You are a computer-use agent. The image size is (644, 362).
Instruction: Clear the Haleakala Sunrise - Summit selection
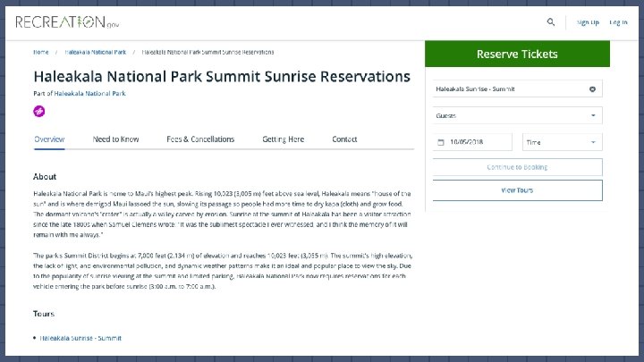pyautogui.click(x=592, y=89)
